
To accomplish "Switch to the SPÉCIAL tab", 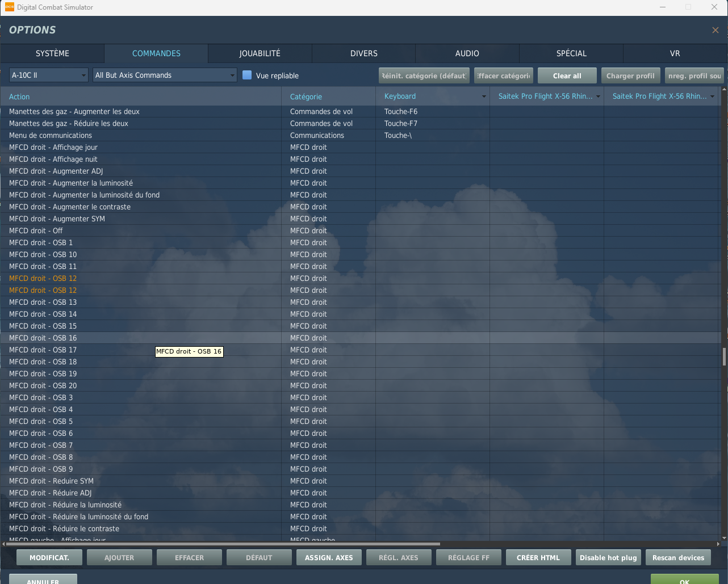I will click(571, 53).
